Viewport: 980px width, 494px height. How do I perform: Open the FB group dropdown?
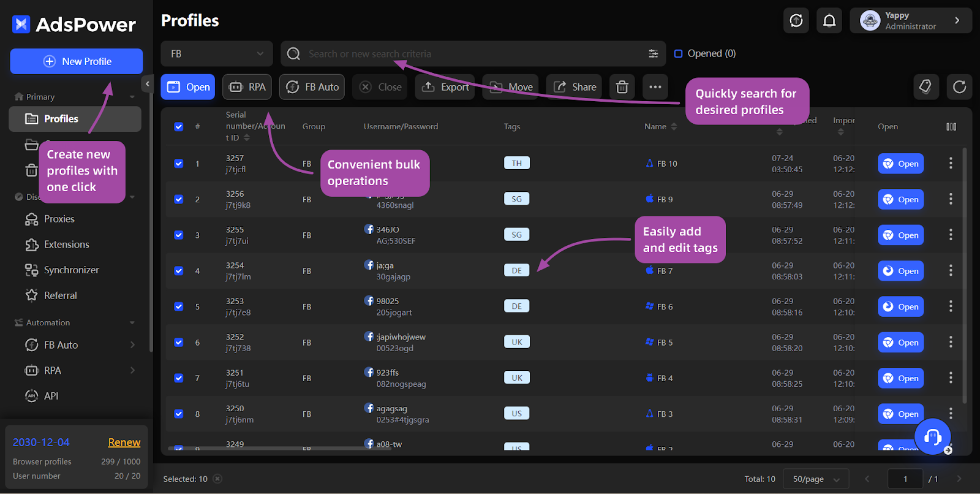(217, 54)
